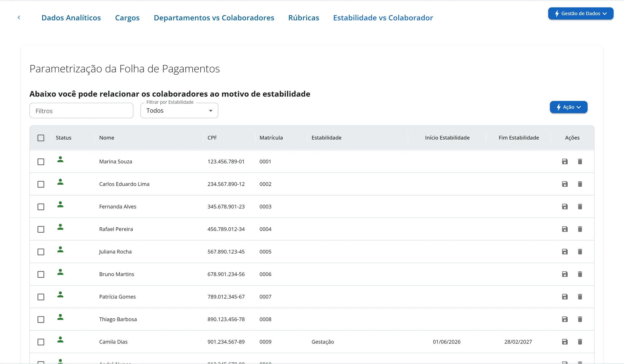The width and height of the screenshot is (624, 364).
Task: Delete Camila Dias's row
Action: pyautogui.click(x=580, y=342)
